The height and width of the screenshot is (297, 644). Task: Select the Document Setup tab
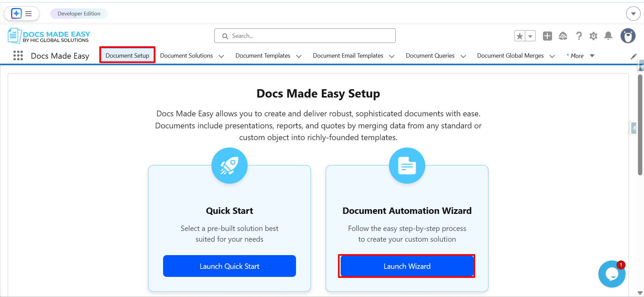[128, 56]
